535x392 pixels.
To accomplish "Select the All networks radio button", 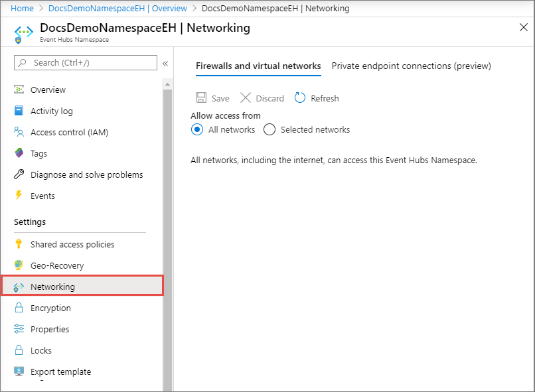I will (197, 129).
